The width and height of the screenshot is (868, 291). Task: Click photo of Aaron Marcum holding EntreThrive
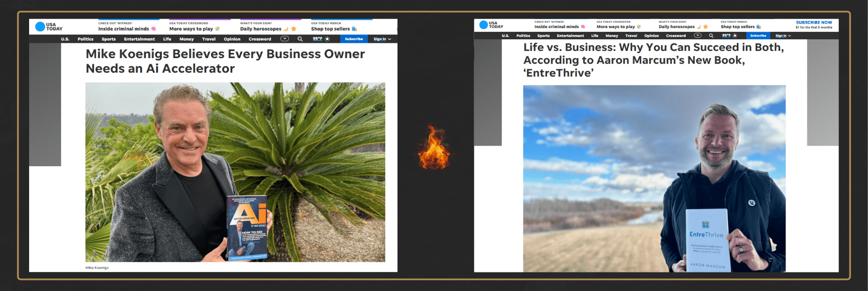point(654,179)
